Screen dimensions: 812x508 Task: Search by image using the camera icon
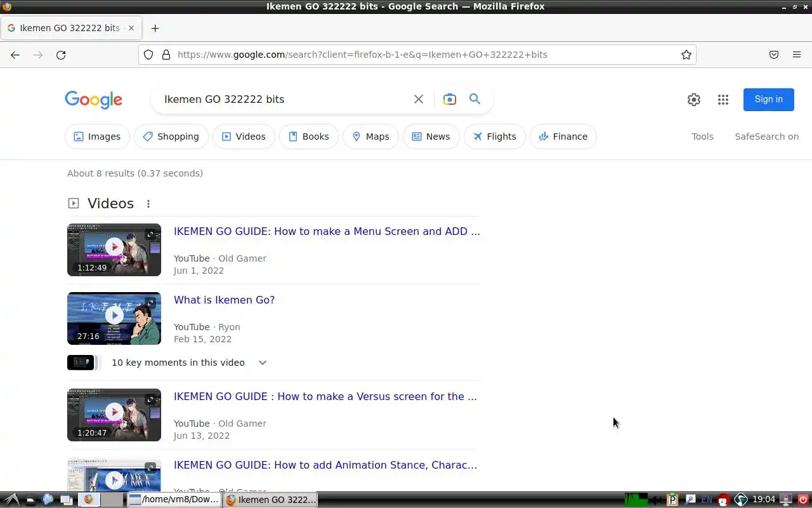450,99
